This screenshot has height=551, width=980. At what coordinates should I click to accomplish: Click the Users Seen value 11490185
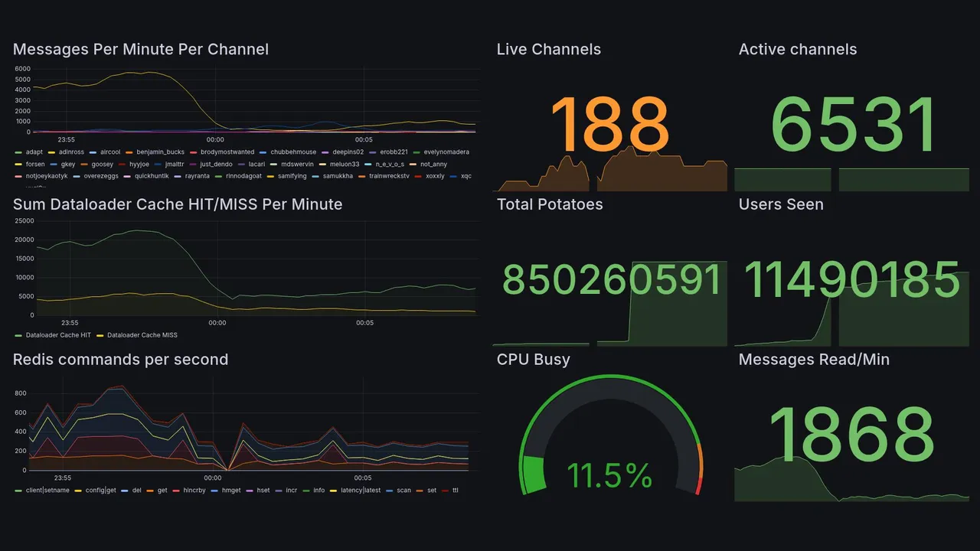[x=852, y=280]
